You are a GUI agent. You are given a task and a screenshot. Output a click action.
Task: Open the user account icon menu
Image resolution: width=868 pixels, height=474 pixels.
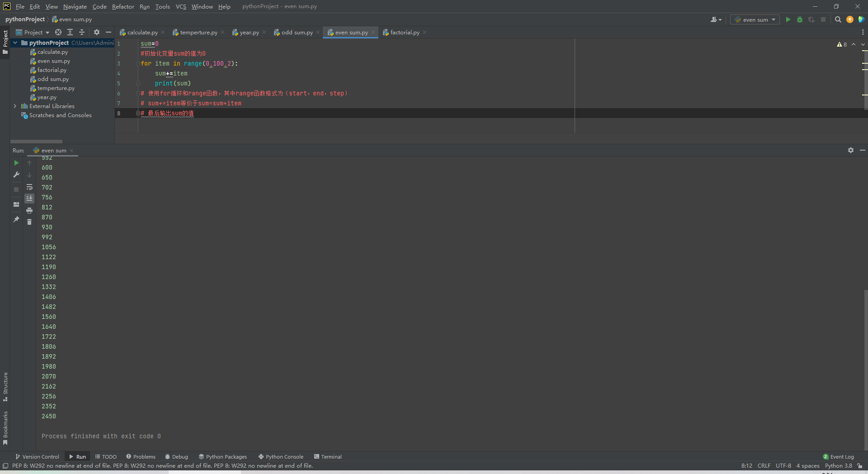[x=716, y=19]
